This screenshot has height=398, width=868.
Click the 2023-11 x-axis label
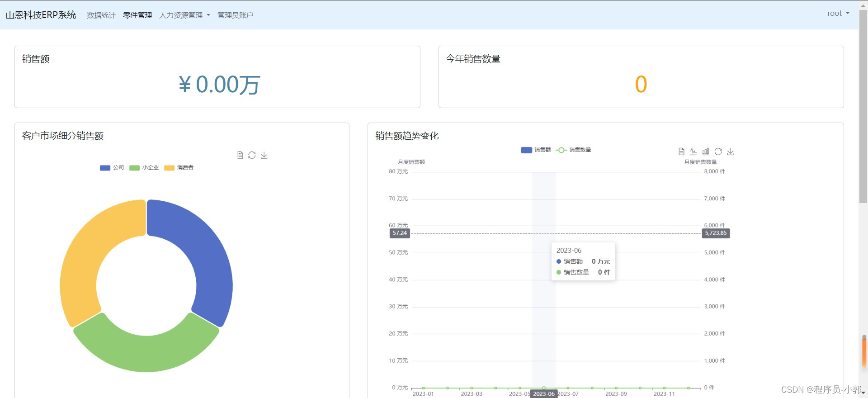[x=664, y=394]
